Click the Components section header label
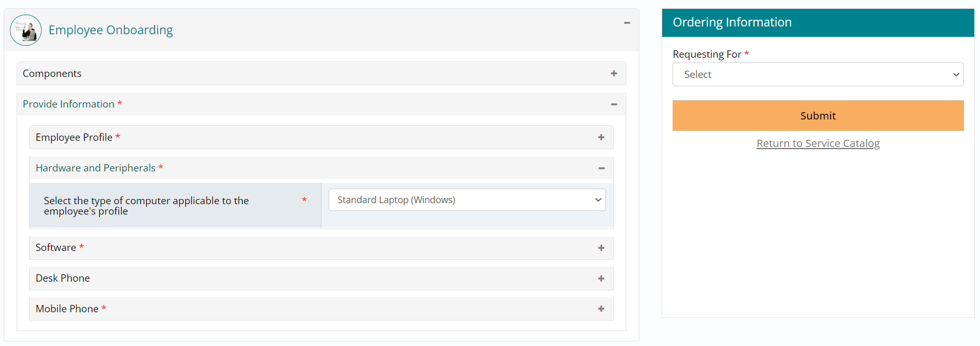This screenshot has height=346, width=980. pos(52,74)
